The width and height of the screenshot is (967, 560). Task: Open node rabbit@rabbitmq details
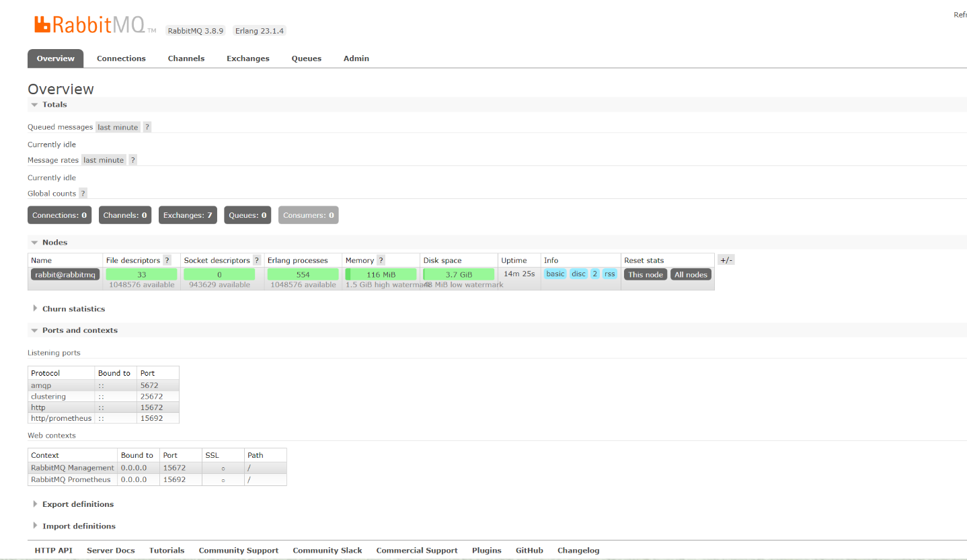pos(65,274)
